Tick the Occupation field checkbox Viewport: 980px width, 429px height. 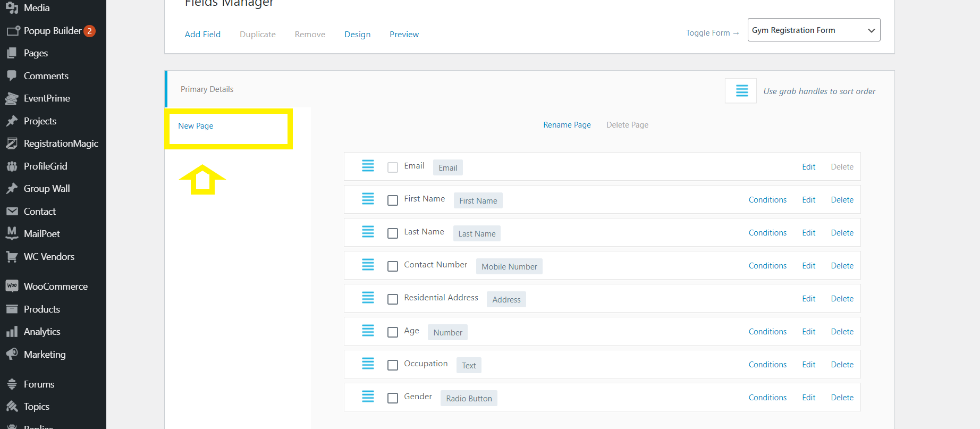(x=393, y=365)
